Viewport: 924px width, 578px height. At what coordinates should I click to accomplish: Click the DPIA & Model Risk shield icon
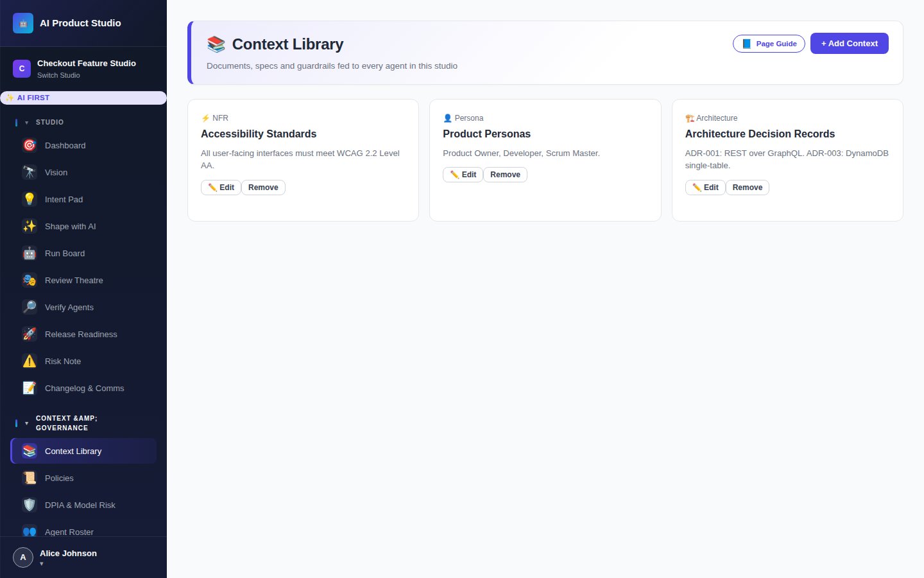[30, 505]
